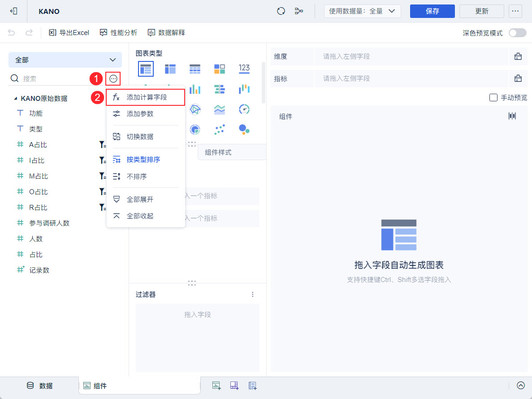
Task: Open 性能分析 tool
Action: coord(118,33)
